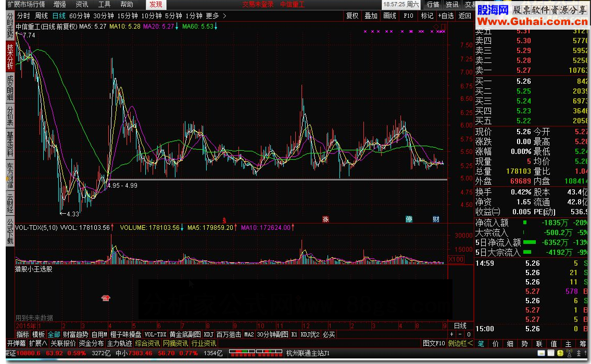Viewport: 591px width, 364px height.
Task: Open 资金分布 tab
Action: pyautogui.click(x=91, y=343)
